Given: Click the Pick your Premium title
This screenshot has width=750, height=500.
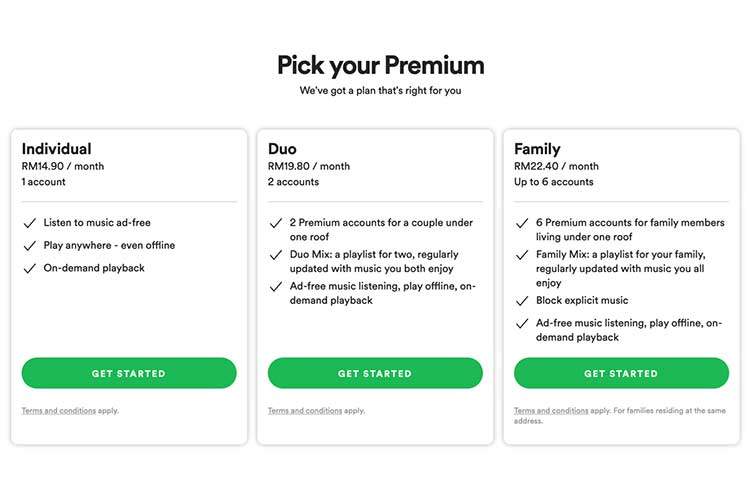Looking at the screenshot, I should (380, 66).
